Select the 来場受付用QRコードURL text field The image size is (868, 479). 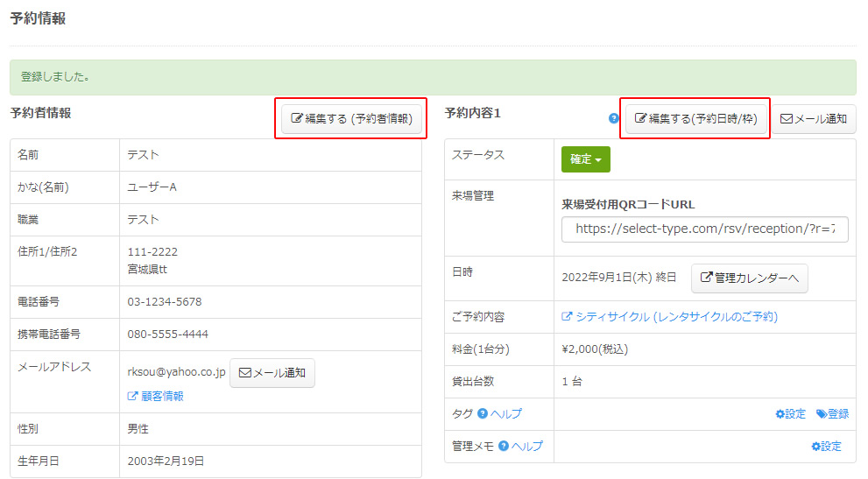pyautogui.click(x=704, y=229)
